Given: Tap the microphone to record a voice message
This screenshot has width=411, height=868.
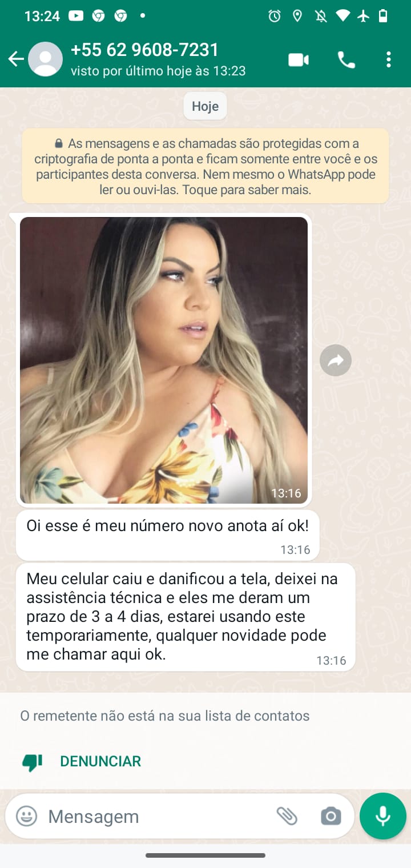Looking at the screenshot, I should tap(383, 816).
